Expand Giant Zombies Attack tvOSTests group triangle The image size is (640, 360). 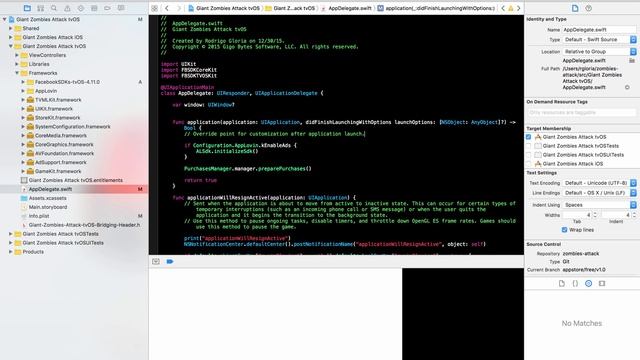(11, 234)
